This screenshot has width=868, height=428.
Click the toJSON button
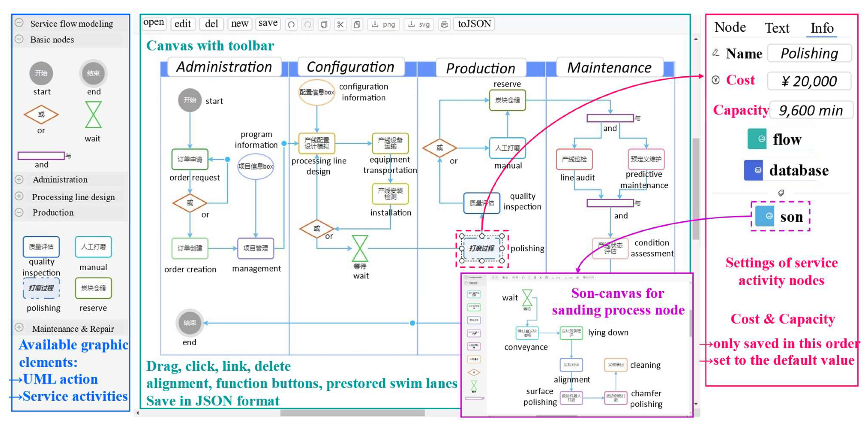(474, 24)
